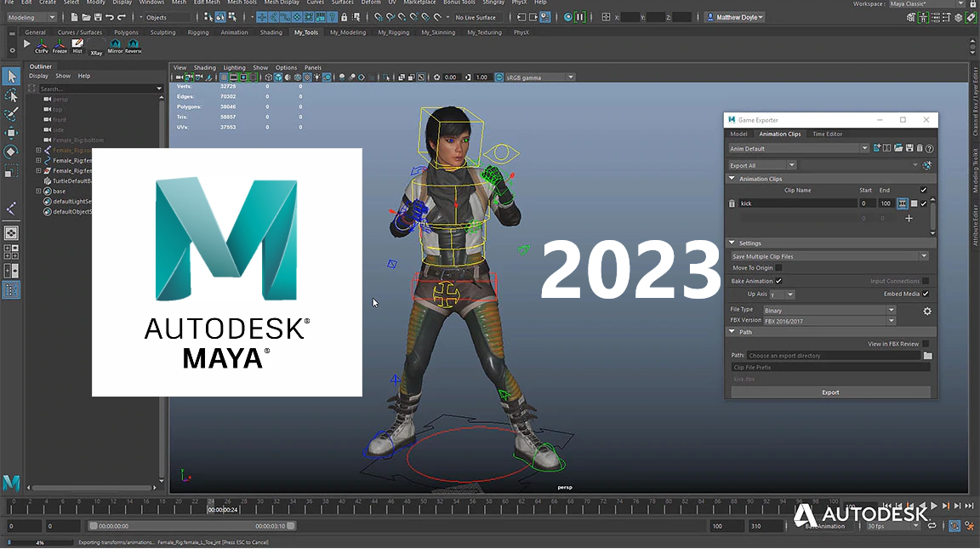The image size is (980, 549).
Task: Delete the kick clip using trash icon
Action: click(732, 203)
